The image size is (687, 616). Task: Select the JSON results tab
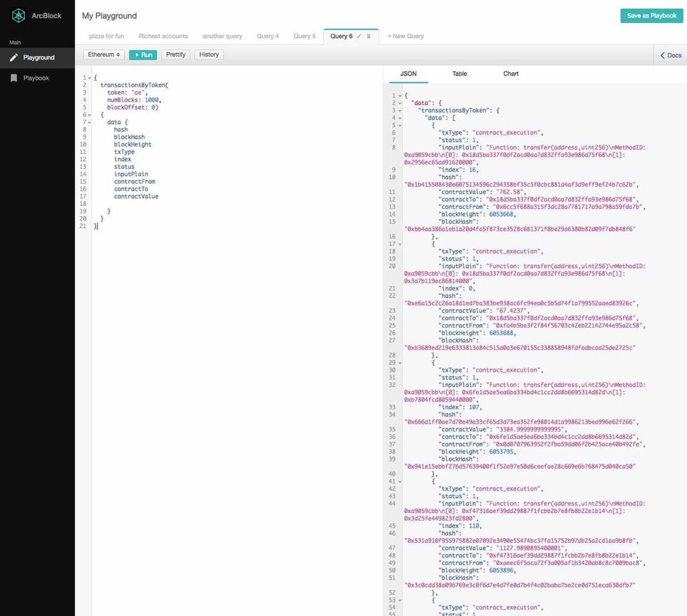coord(408,74)
